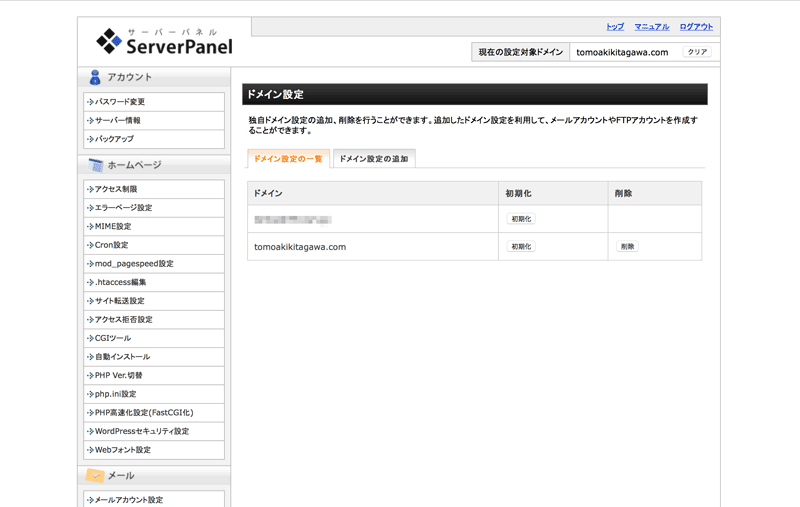
Task: Open php.ini設定 menu item
Action: 154,394
